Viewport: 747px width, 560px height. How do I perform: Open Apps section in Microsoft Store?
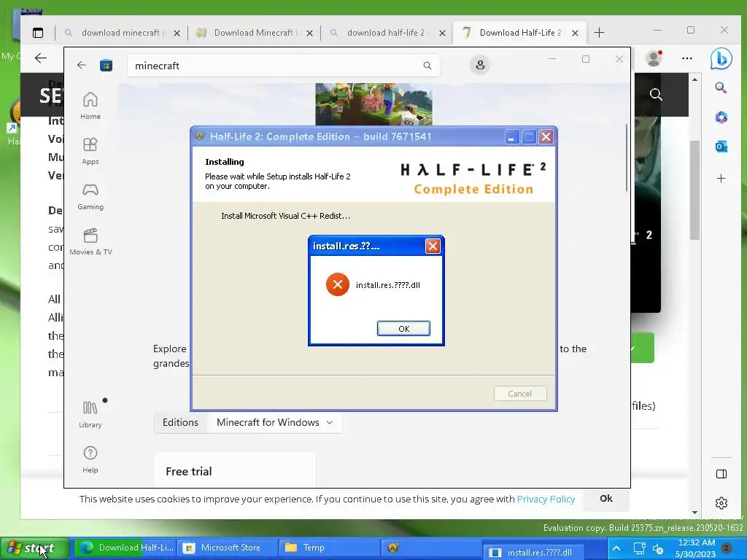[x=90, y=151]
